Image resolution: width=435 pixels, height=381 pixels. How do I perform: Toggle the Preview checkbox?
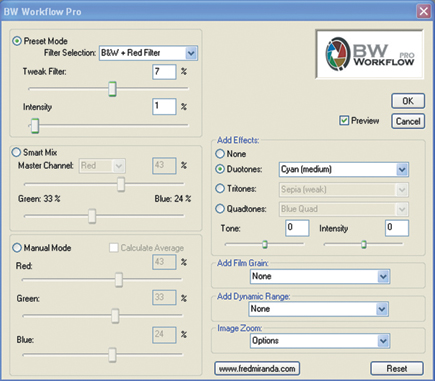pos(344,120)
